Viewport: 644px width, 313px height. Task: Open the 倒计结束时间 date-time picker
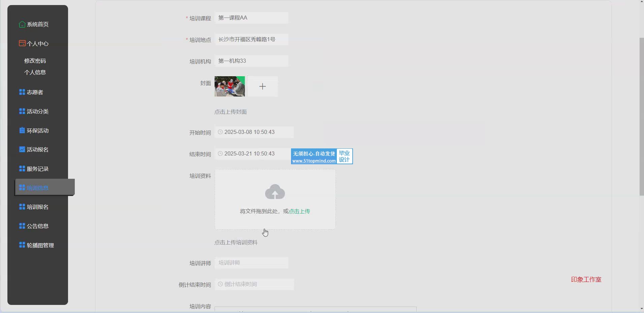(x=254, y=284)
